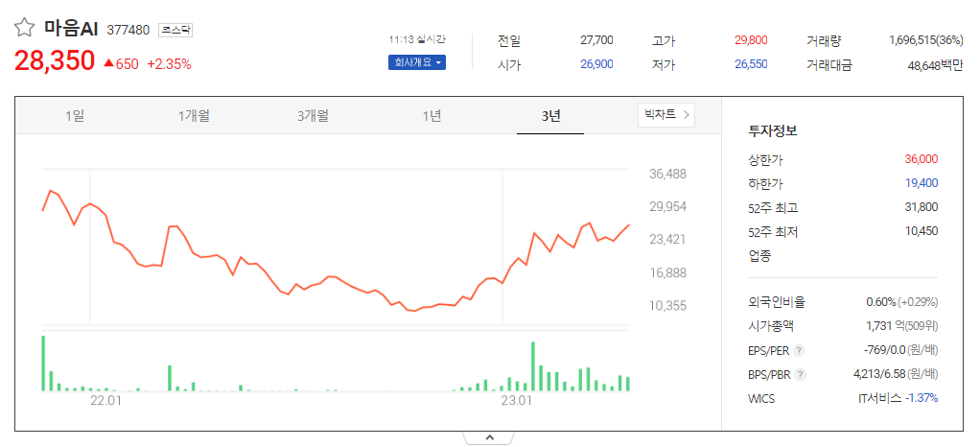This screenshot has width=980, height=447.
Task: Switch chart to 1개월 tab
Action: (x=194, y=116)
